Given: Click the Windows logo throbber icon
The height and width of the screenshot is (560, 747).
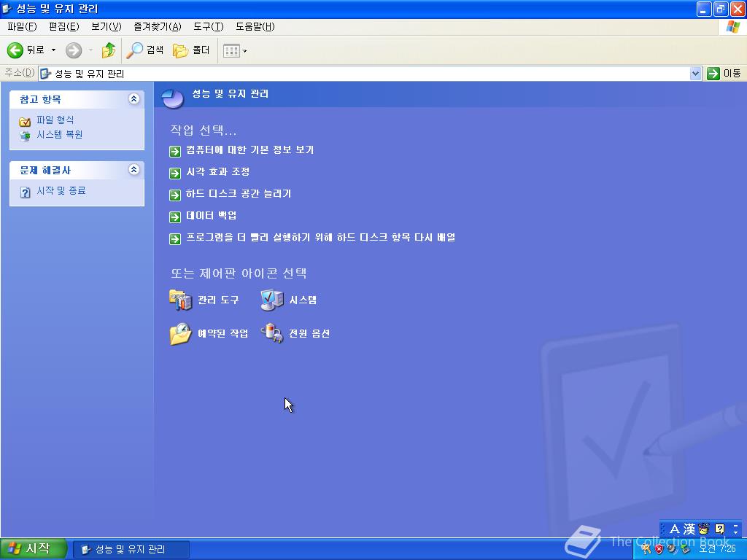Looking at the screenshot, I should click(x=732, y=27).
